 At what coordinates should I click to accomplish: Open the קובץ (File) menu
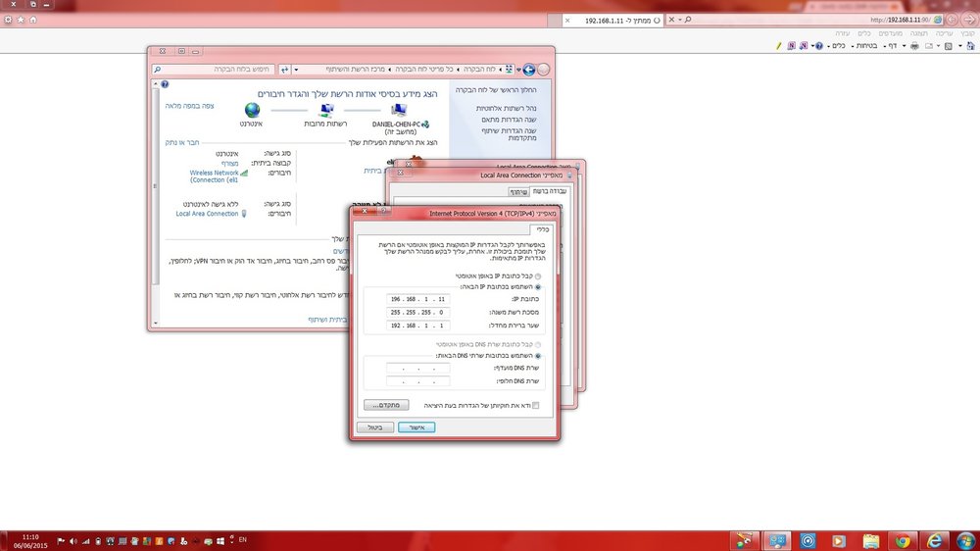tap(967, 33)
